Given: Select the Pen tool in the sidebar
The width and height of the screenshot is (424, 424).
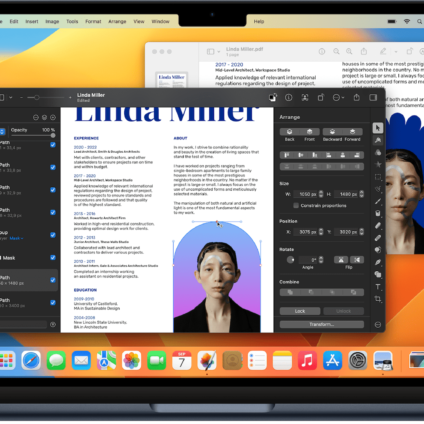Looking at the screenshot, I should point(378,262).
